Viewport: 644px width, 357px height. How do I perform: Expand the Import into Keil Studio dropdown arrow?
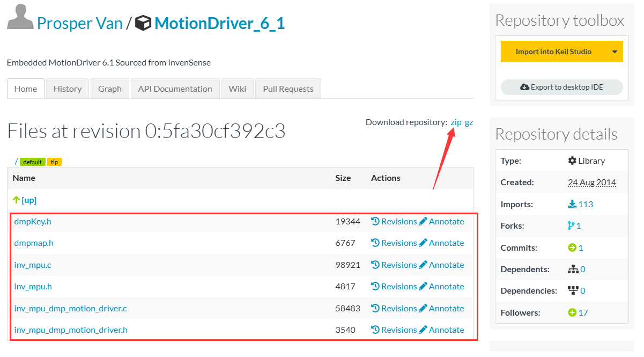tap(615, 52)
